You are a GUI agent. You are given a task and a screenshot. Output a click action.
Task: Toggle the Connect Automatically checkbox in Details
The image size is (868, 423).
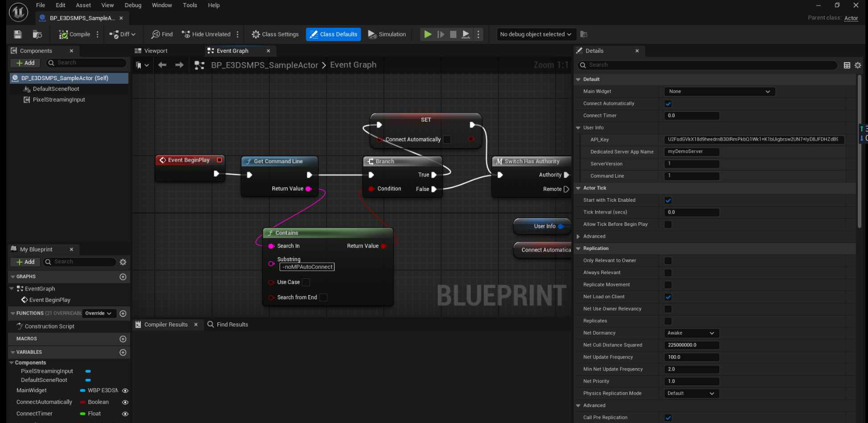pos(668,104)
